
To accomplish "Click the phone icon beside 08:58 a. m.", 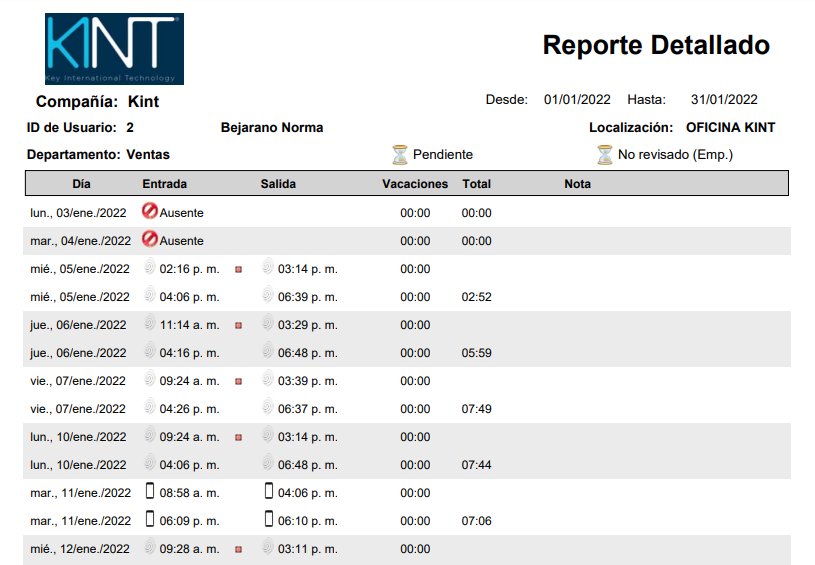I will (150, 492).
